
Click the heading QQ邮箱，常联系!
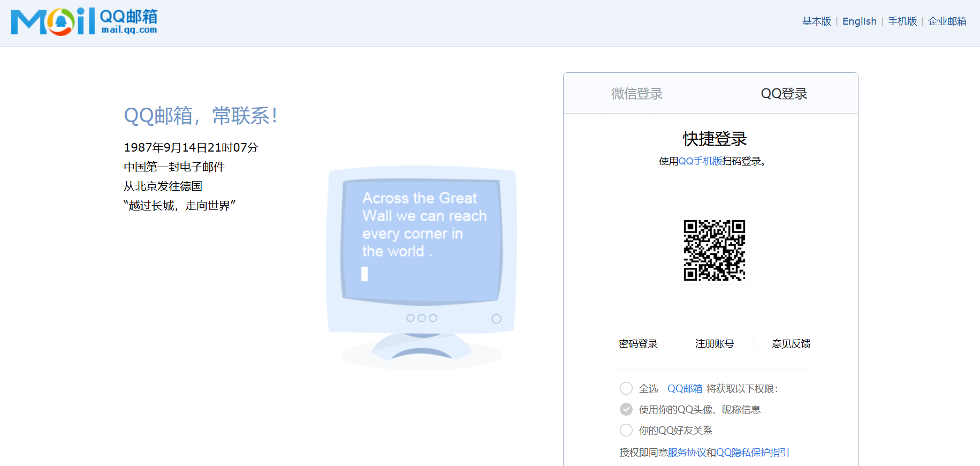pyautogui.click(x=201, y=116)
